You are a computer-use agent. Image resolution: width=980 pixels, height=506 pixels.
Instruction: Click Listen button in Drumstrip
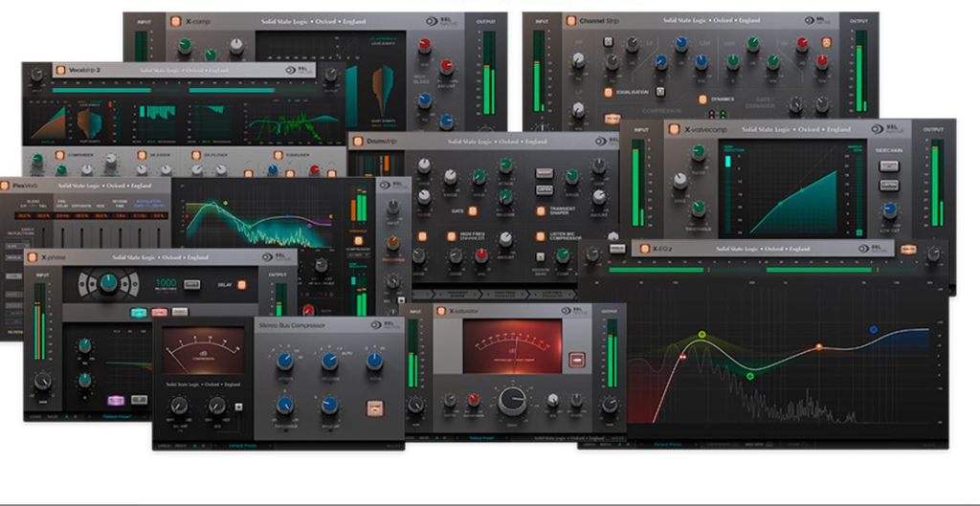[x=544, y=190]
